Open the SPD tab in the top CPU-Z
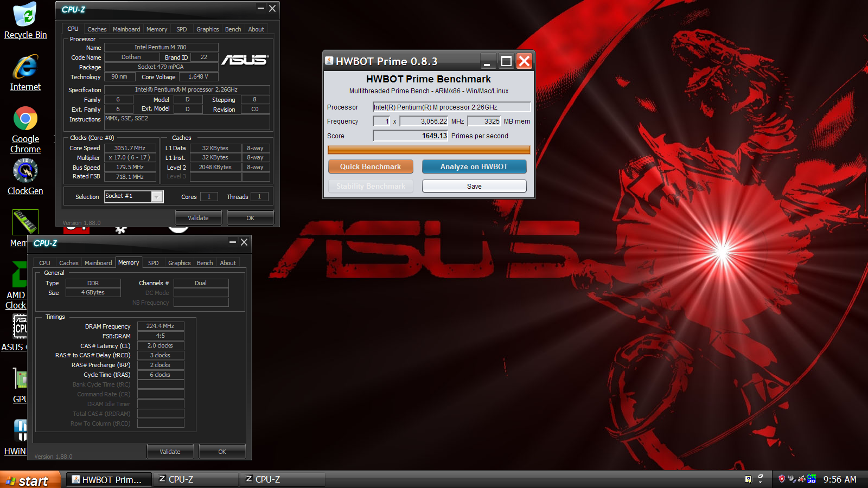This screenshot has width=868, height=488. point(182,29)
